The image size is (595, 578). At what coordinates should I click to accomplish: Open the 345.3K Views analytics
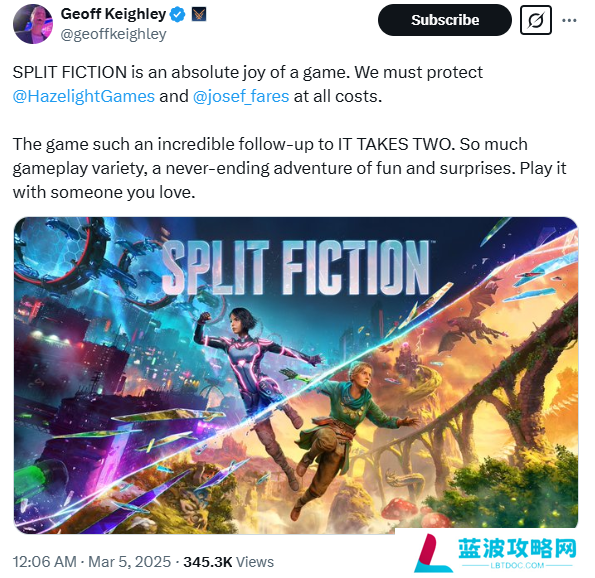pos(228,562)
